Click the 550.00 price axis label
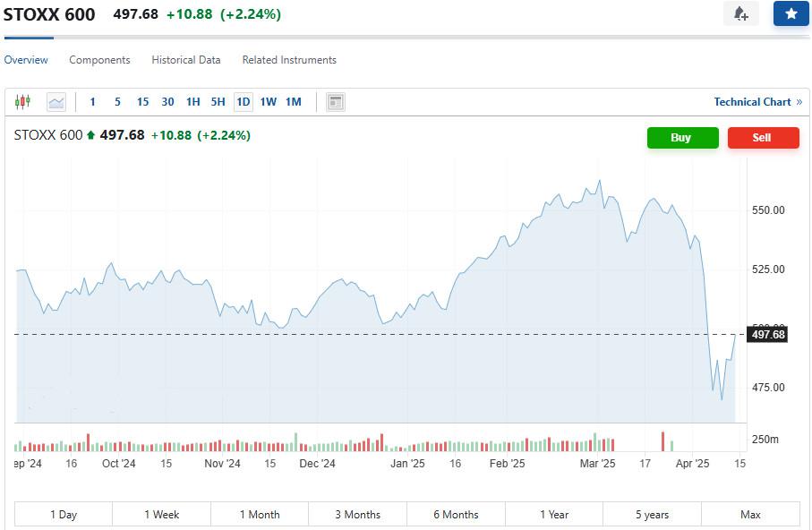Image resolution: width=812 pixels, height=530 pixels. tap(768, 209)
